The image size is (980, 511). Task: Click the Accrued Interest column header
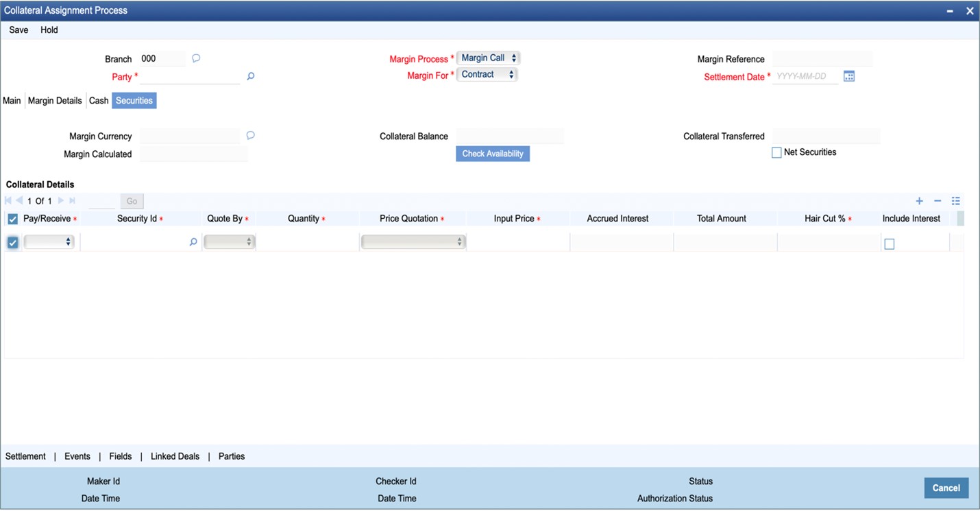(x=617, y=219)
